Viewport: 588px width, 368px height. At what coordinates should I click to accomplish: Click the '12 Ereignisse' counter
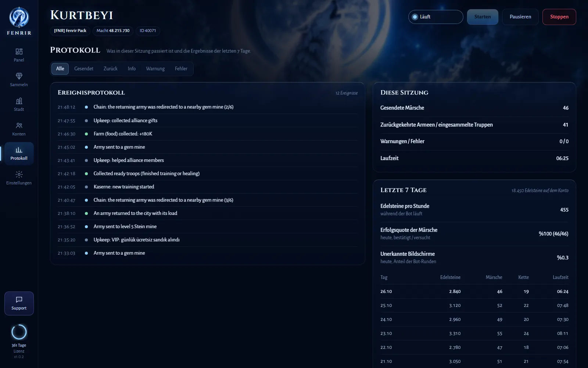347,93
